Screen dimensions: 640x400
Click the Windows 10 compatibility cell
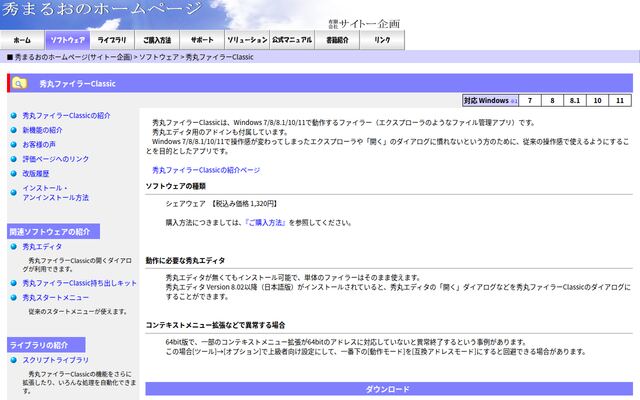(x=597, y=100)
